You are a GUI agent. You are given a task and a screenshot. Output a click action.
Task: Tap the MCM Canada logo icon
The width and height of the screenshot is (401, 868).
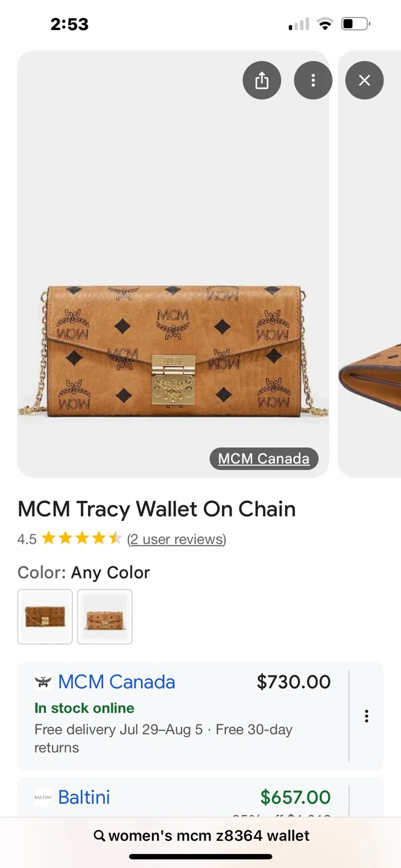point(43,682)
